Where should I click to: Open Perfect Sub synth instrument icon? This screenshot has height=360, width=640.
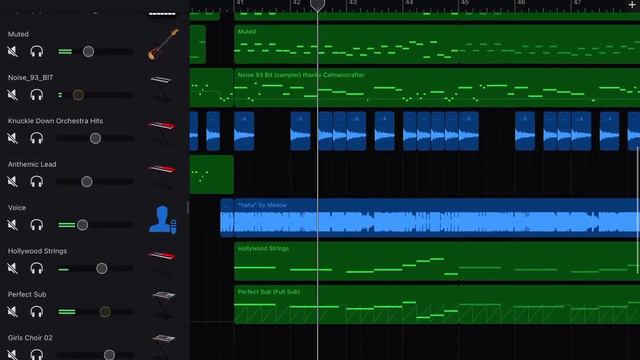pos(163,305)
